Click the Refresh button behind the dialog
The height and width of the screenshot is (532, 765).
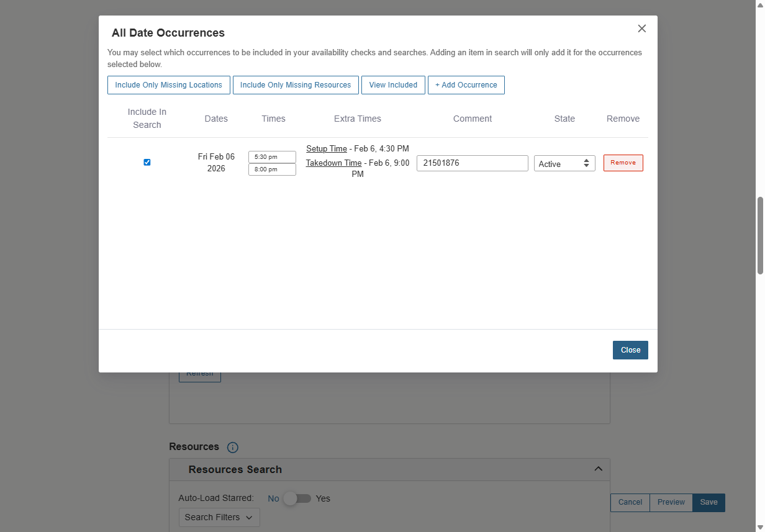[x=200, y=376]
